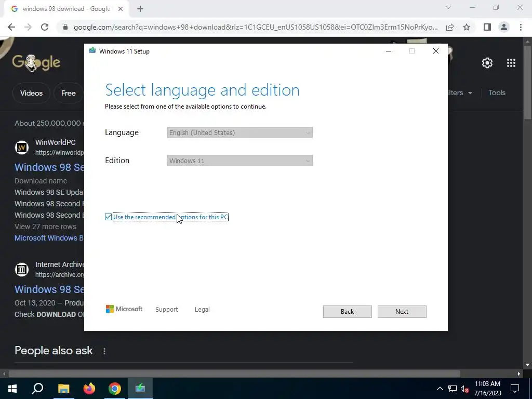Click the Back button in Windows 11 Setup
532x399 pixels.
tap(347, 312)
